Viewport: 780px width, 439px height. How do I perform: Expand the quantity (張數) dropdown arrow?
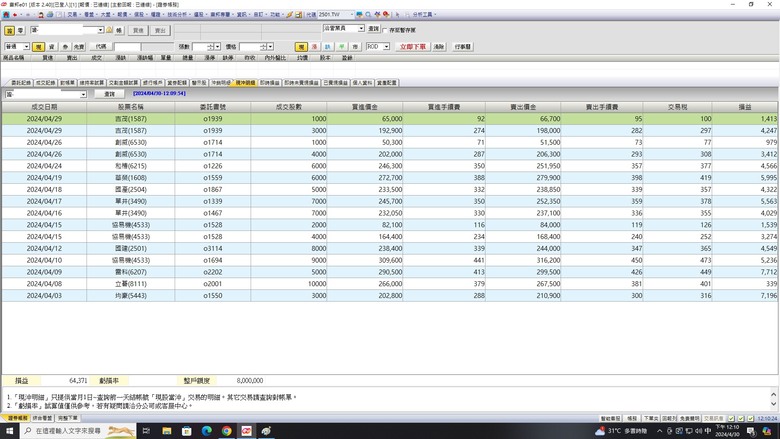217,47
